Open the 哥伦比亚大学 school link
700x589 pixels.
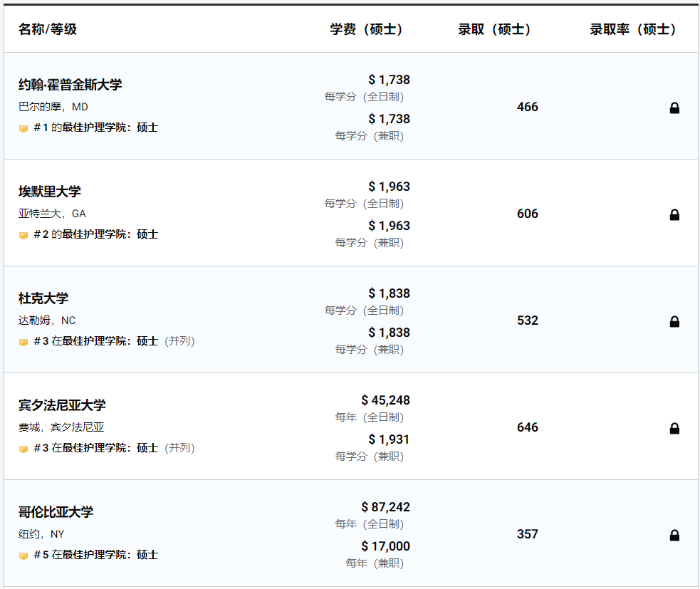pyautogui.click(x=56, y=512)
